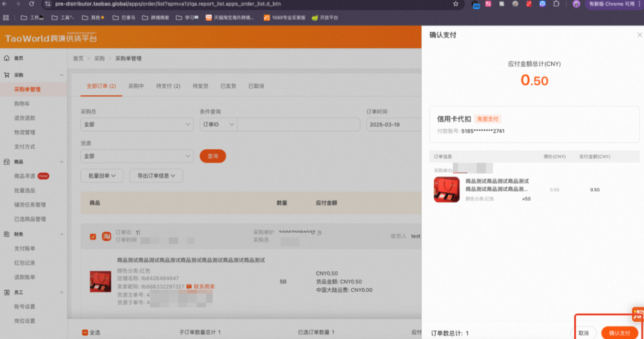Open the extensions puzzle piece menu
The width and height of the screenshot is (644, 339).
556,4
